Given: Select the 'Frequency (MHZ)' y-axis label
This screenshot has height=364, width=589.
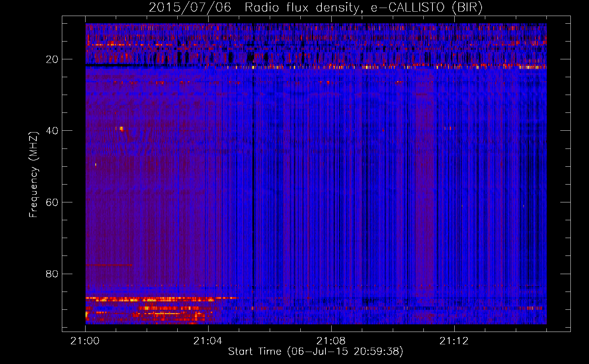Looking at the screenshot, I should [33, 175].
